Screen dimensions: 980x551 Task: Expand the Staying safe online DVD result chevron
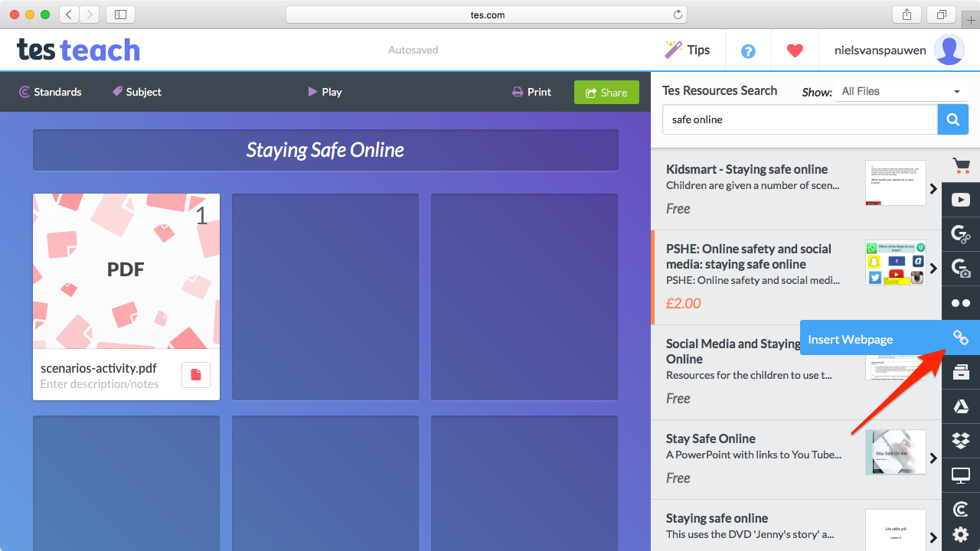pyautogui.click(x=933, y=537)
